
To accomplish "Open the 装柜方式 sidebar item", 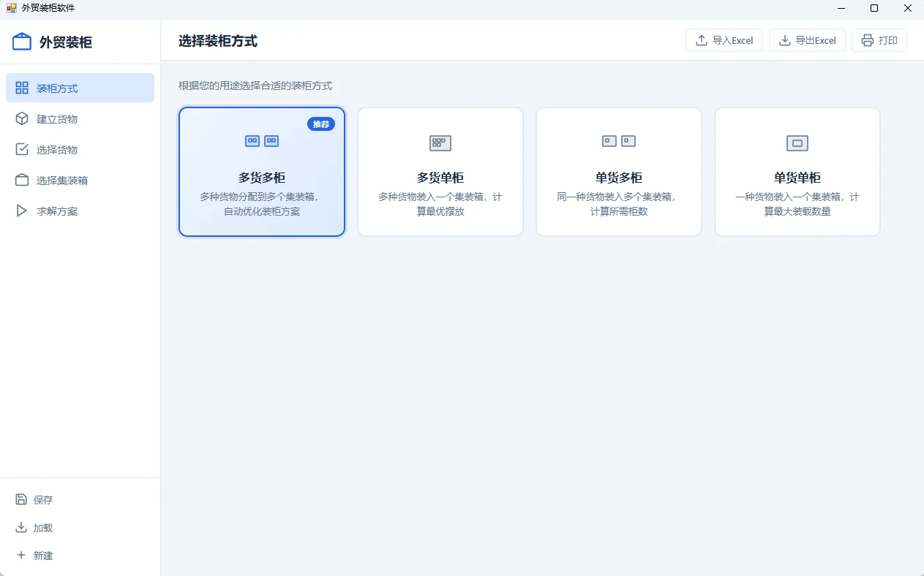I will pos(80,88).
